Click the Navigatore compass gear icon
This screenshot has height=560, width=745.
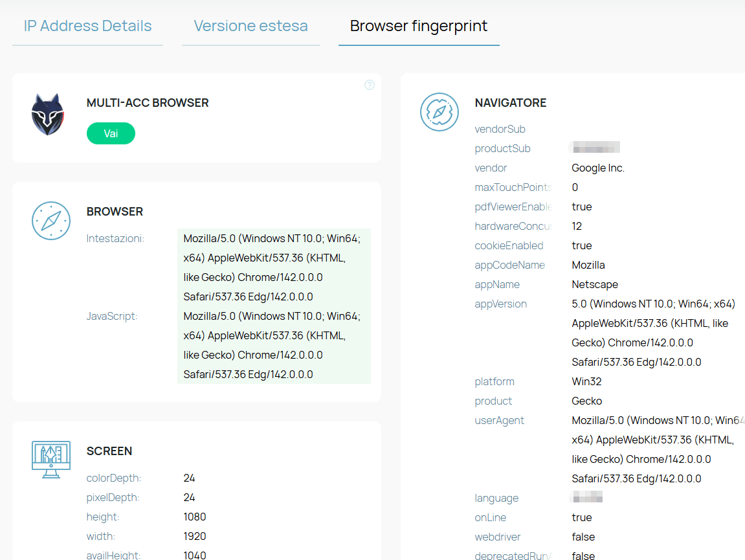(x=439, y=112)
